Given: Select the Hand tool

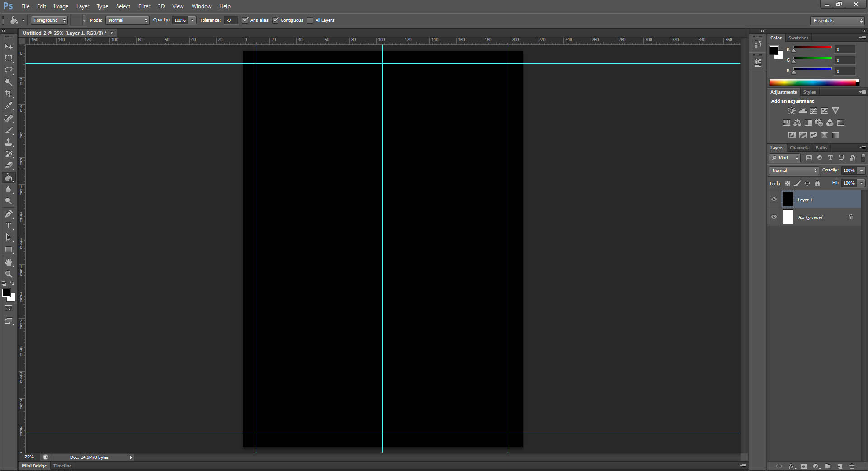Looking at the screenshot, I should click(x=9, y=262).
